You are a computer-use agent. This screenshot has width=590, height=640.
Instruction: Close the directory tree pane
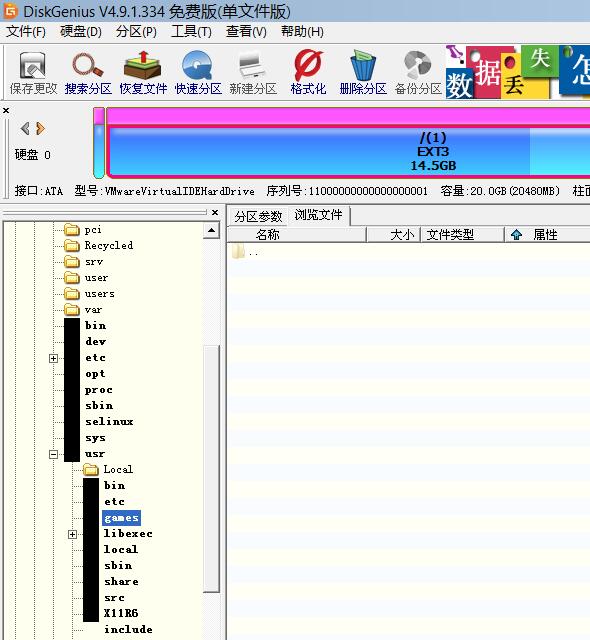click(215, 212)
